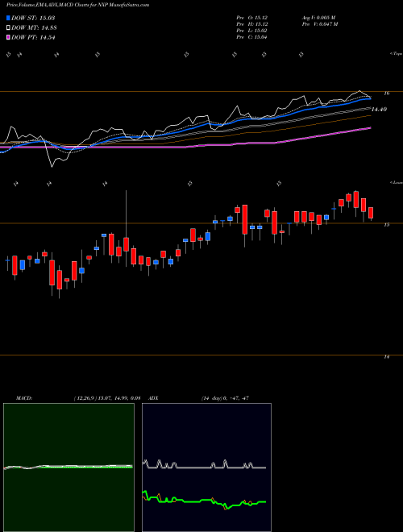Open the dark blue ADX indicator panel
Viewport: 403px width, 532px height.
pos(206,468)
